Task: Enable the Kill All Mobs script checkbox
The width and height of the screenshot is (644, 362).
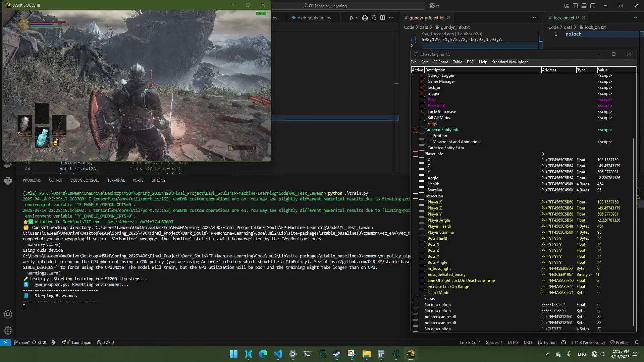Action: pyautogui.click(x=422, y=118)
